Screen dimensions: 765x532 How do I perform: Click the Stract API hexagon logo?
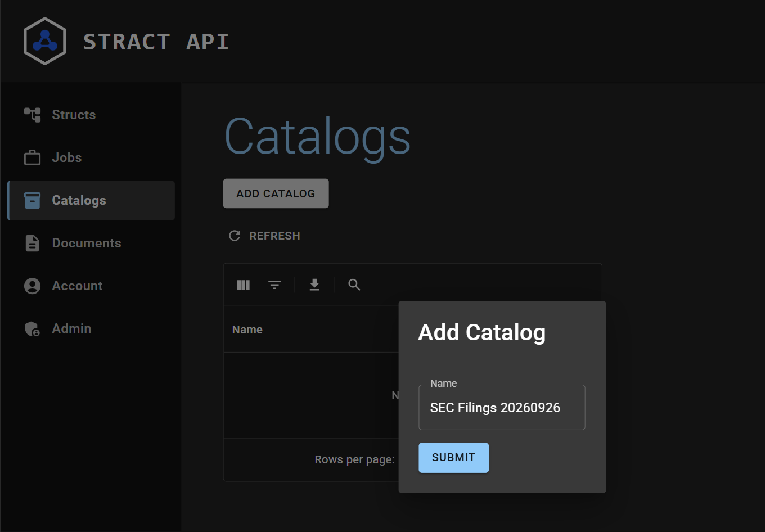45,41
